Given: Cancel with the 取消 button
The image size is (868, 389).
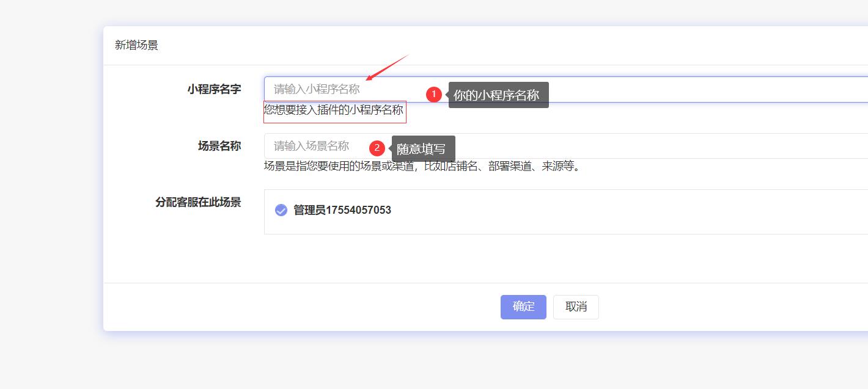Looking at the screenshot, I should [576, 307].
